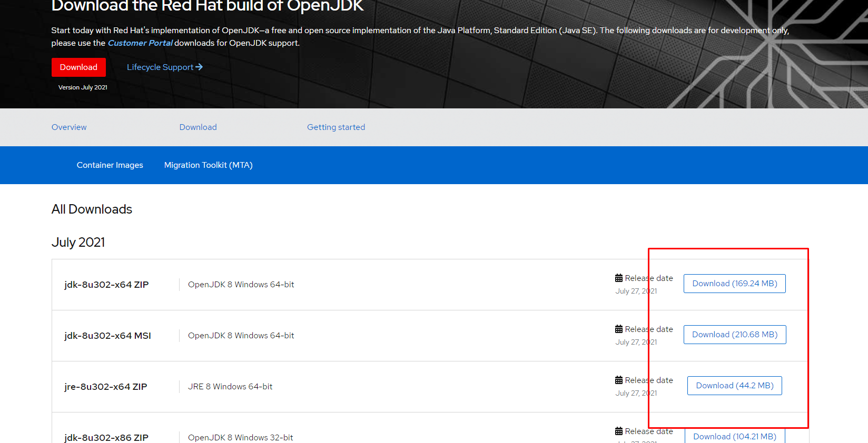Click calendar icon in jdk-8u302-x64 MSI row
The image size is (868, 443).
click(x=619, y=329)
